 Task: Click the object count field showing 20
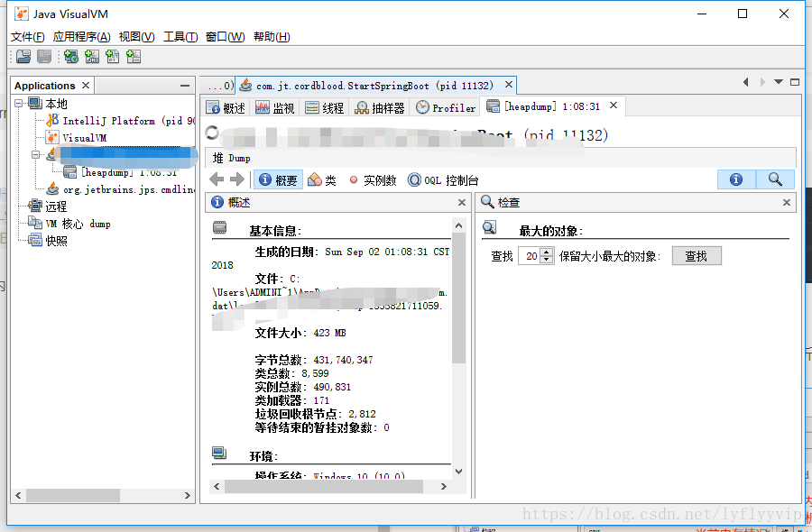pos(530,256)
